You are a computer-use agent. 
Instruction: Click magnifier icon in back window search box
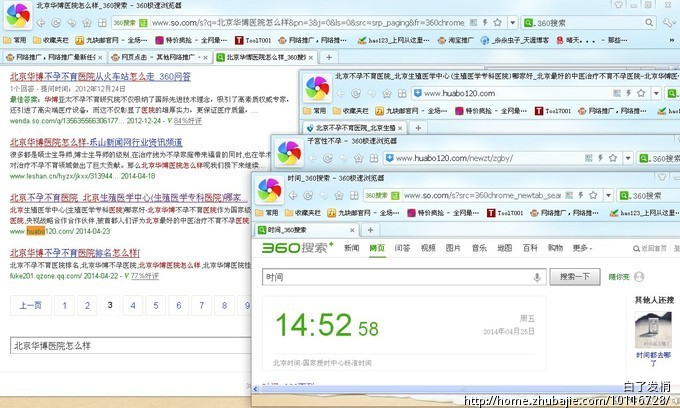[649, 23]
